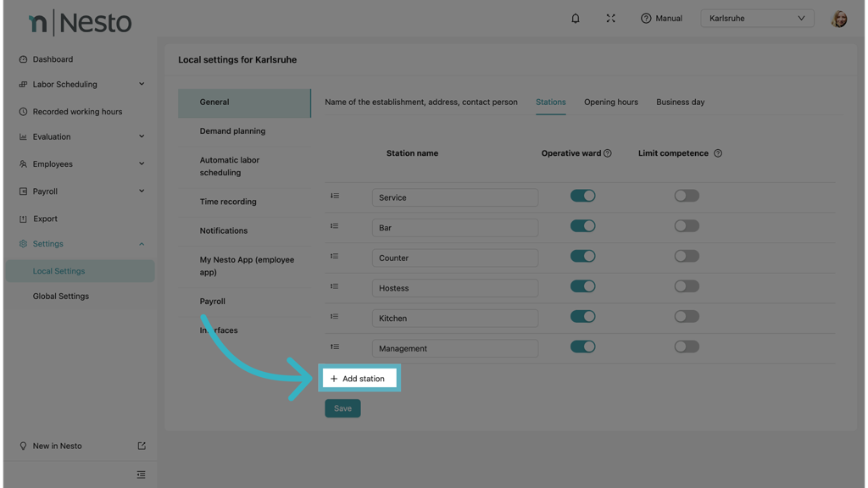This screenshot has width=868, height=488.
Task: Switch to the Opening hours tab
Action: (610, 103)
